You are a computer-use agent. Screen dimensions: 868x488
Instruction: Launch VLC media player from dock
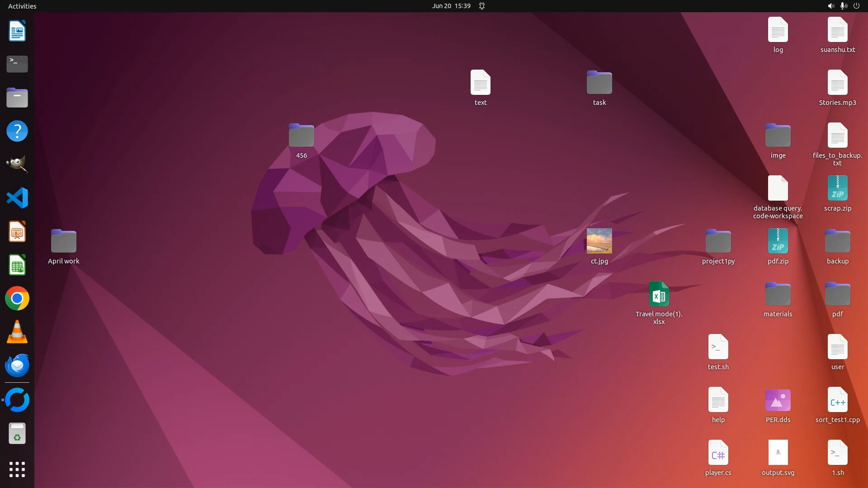click(x=17, y=332)
